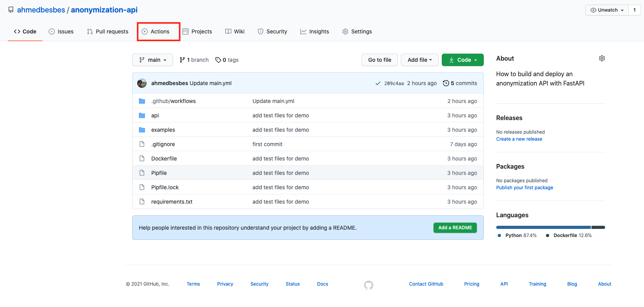Open the footer Terms link
This screenshot has height=307, width=644.
(x=193, y=284)
